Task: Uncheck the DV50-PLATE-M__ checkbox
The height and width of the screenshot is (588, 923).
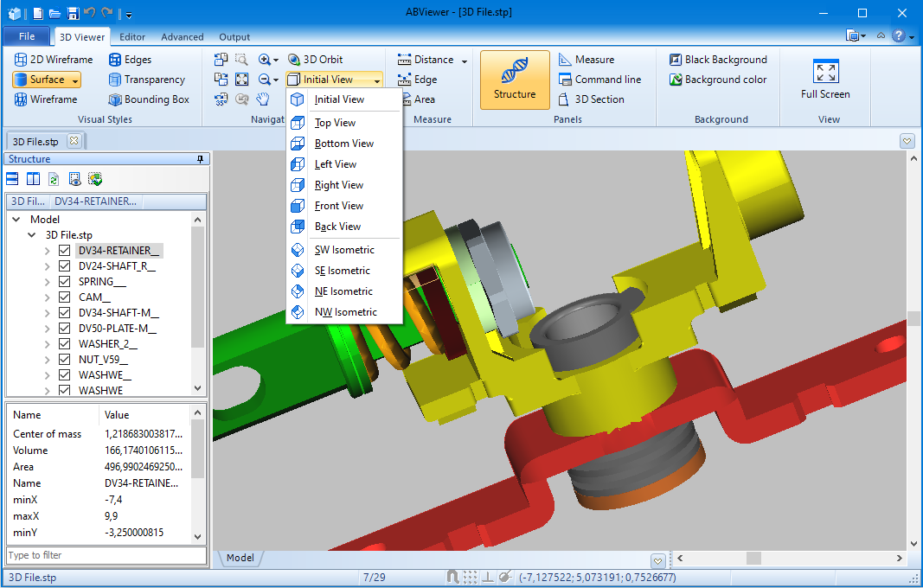Action: (x=65, y=329)
